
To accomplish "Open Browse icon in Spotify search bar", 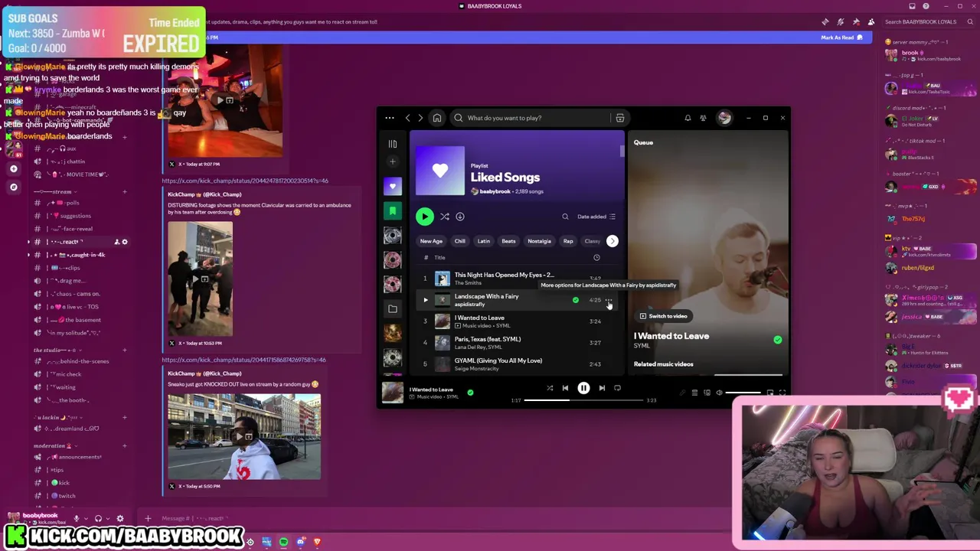I will 619,118.
